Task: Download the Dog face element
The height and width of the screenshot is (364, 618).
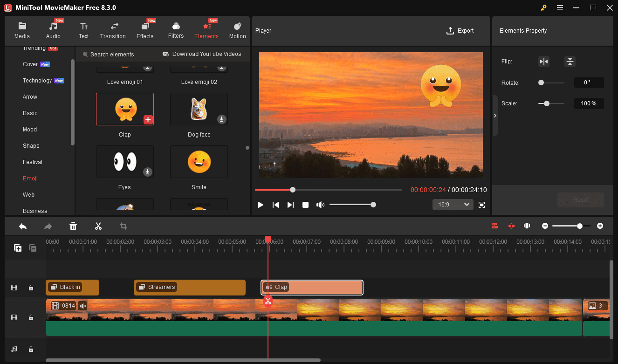Action: coord(222,120)
